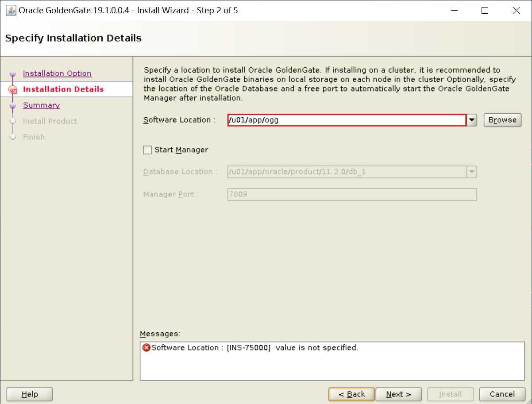Tick the Start Manager checkbox
This screenshot has height=404, width=532.
pos(147,150)
